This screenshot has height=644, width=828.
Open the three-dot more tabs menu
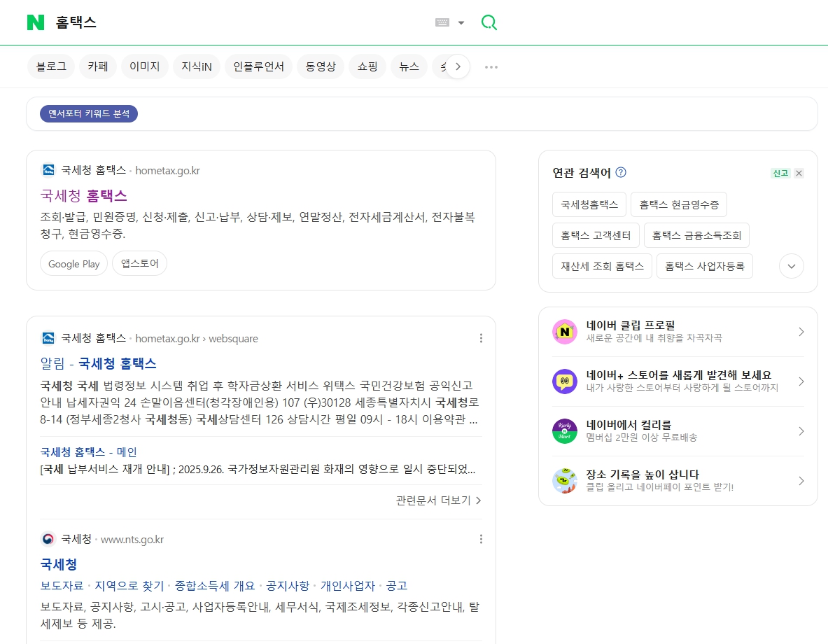(x=491, y=67)
